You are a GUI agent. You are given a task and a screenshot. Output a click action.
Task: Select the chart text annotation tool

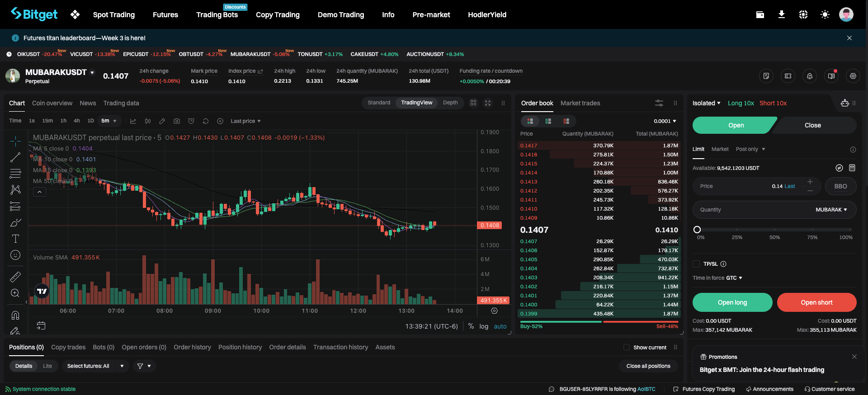pyautogui.click(x=15, y=239)
